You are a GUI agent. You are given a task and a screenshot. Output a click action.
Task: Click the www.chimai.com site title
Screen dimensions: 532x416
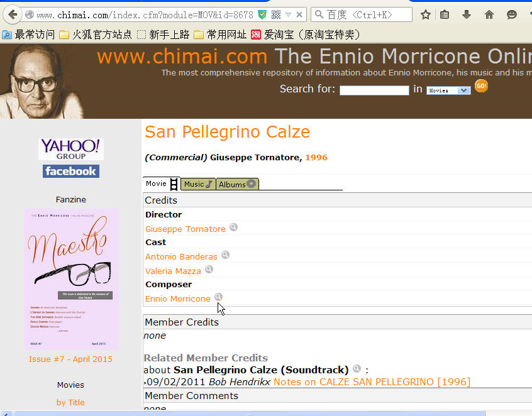(182, 57)
